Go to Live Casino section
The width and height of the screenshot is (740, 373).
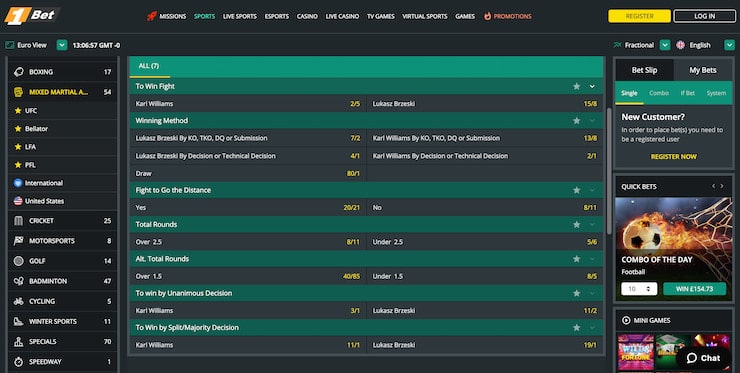point(342,16)
